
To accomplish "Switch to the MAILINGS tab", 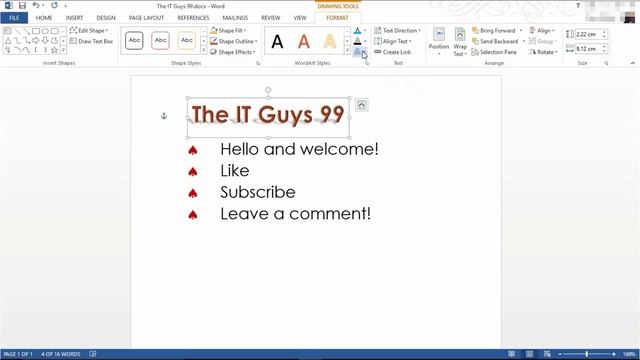I will pos(235,18).
